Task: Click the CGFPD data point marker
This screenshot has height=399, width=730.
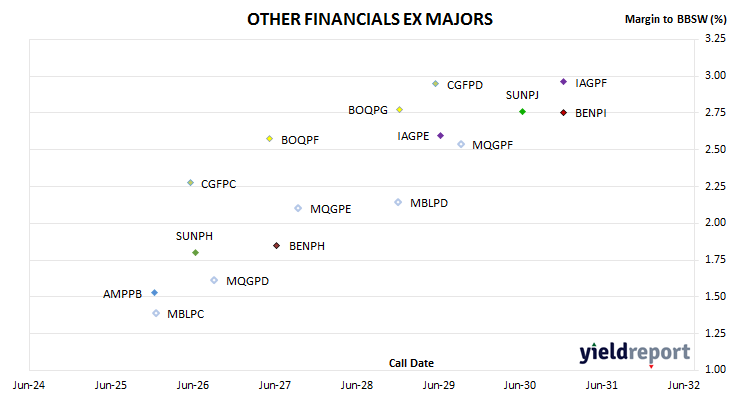Action: [435, 84]
